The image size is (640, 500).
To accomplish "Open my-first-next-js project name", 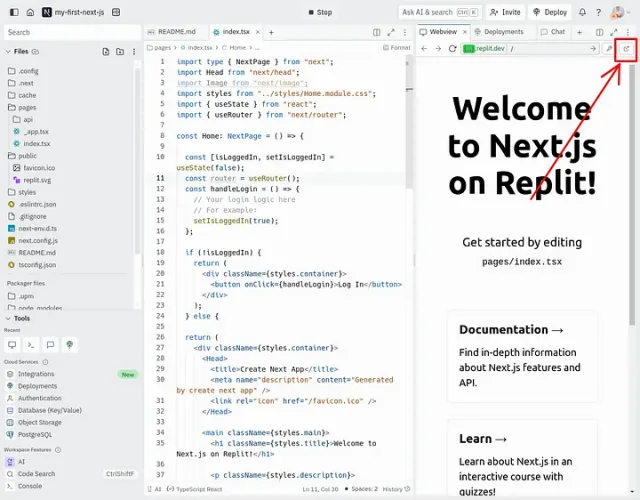I will coord(79,12).
